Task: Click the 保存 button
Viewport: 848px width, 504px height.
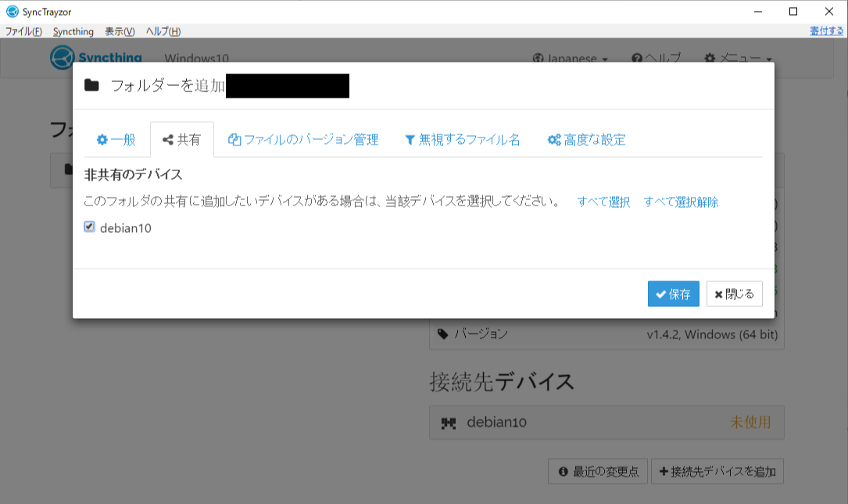Action: tap(673, 294)
